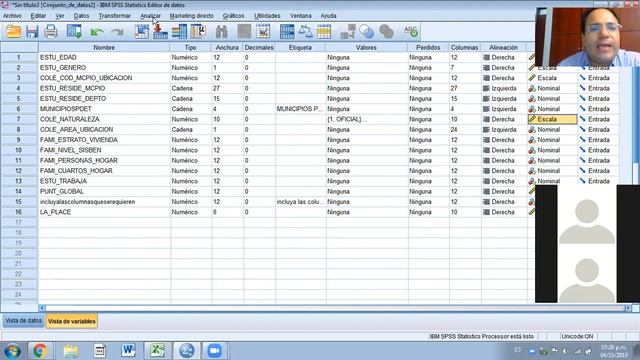
Task: Go to case toolbar icon
Action: pyautogui.click(x=142, y=31)
